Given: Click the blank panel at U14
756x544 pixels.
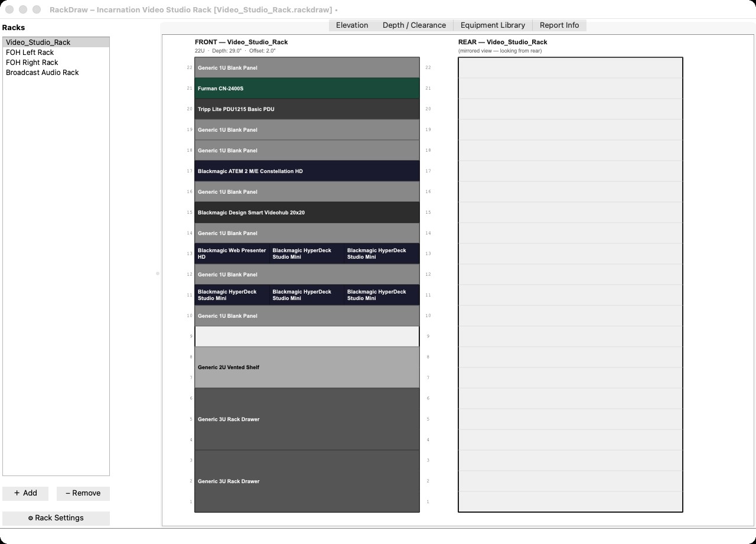Looking at the screenshot, I should pyautogui.click(x=307, y=233).
